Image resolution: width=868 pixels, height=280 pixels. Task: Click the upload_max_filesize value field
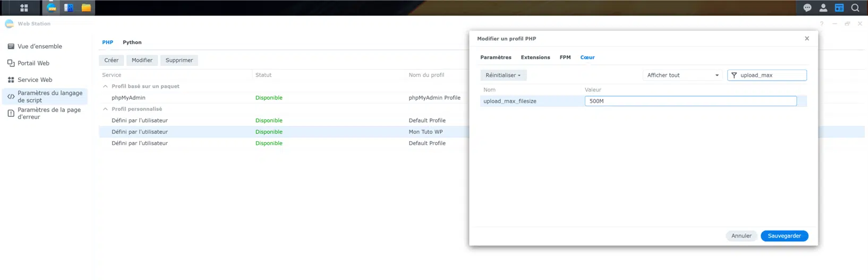pyautogui.click(x=690, y=101)
